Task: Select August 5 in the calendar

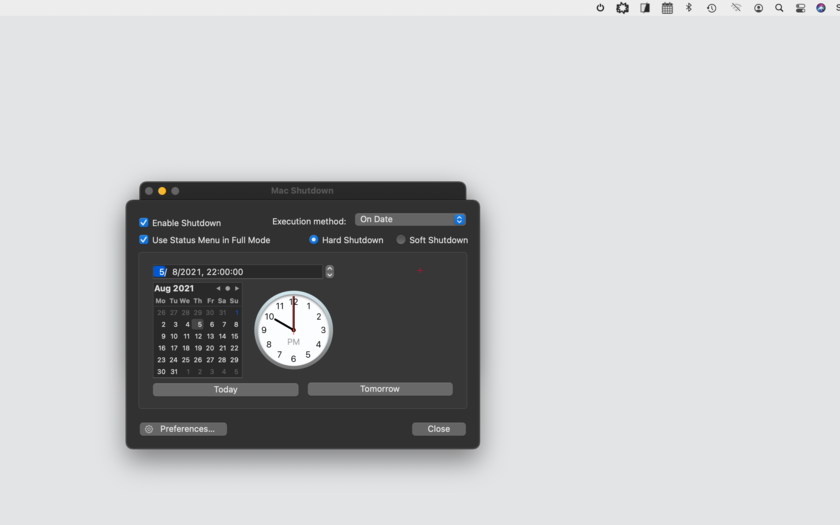Action: (x=198, y=325)
